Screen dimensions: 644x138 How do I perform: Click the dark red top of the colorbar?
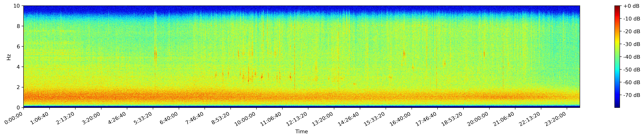pyautogui.click(x=617, y=7)
